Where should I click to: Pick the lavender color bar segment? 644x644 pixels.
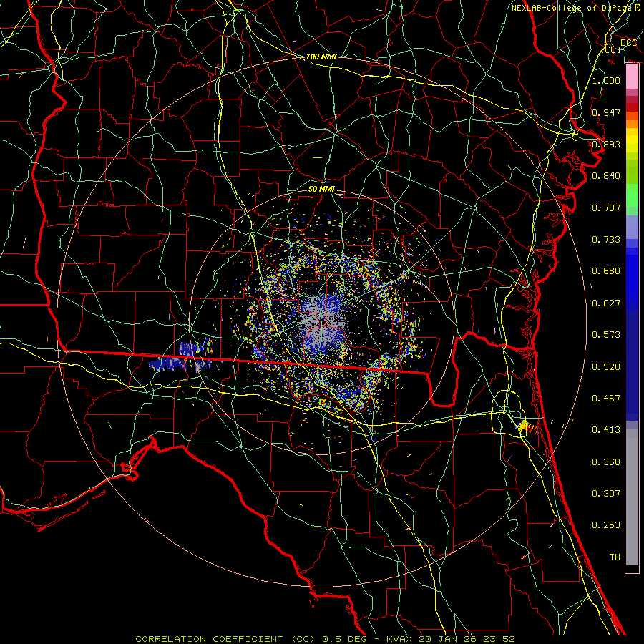(x=632, y=228)
